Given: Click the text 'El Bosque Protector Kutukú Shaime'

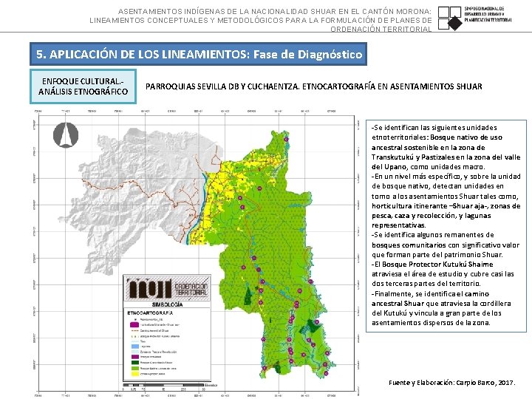Looking at the screenshot, I should coord(432,265).
